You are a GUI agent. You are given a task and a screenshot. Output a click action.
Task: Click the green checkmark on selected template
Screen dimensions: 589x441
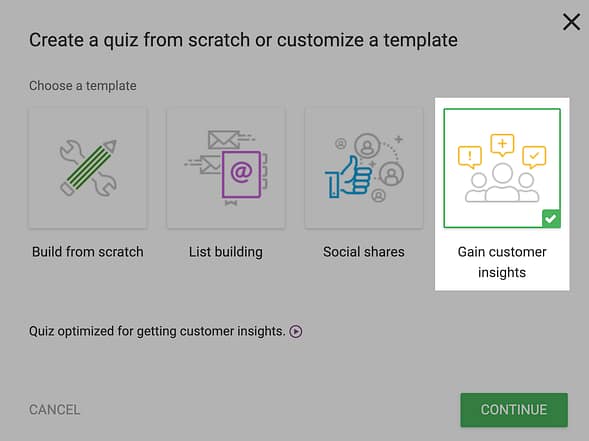click(551, 218)
